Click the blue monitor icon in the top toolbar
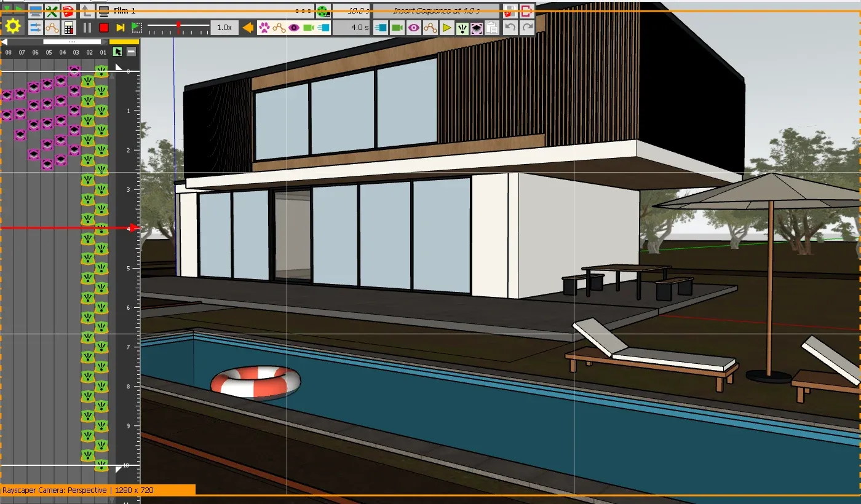861x504 pixels. click(x=36, y=11)
